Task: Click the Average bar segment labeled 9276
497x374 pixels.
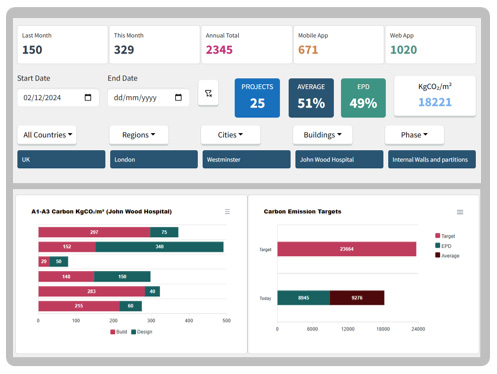Action: coord(357,298)
